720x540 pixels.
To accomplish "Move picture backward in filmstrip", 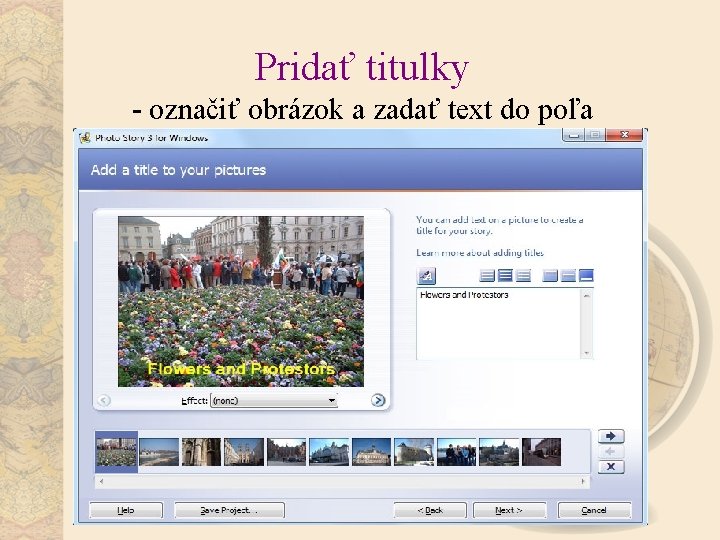I will click(x=611, y=452).
